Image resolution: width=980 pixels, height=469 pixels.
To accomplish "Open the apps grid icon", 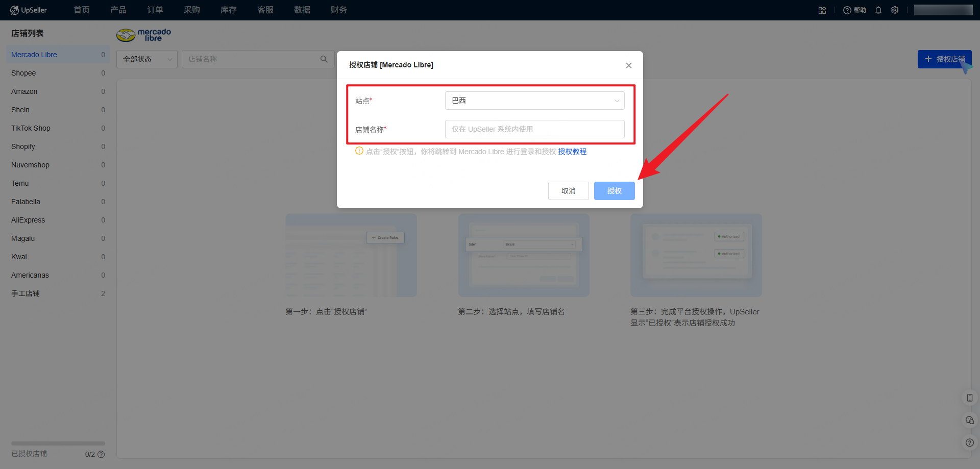I will (822, 10).
